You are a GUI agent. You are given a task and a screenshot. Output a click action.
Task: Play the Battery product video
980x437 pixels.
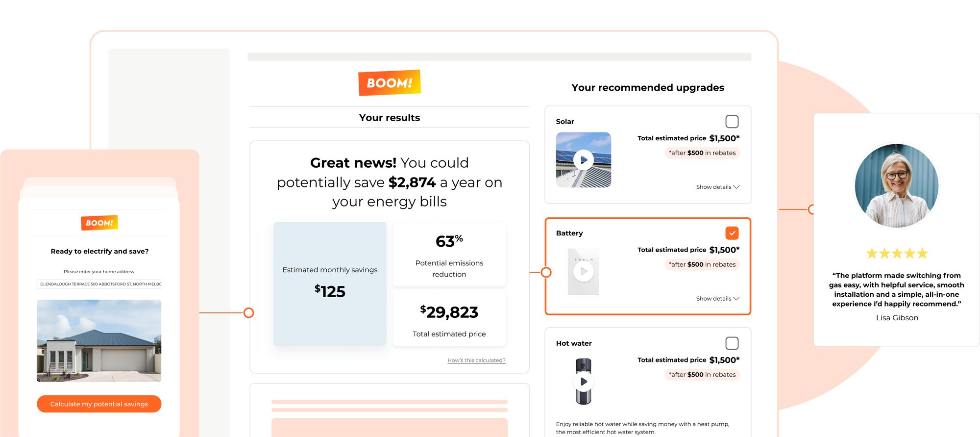[584, 271]
